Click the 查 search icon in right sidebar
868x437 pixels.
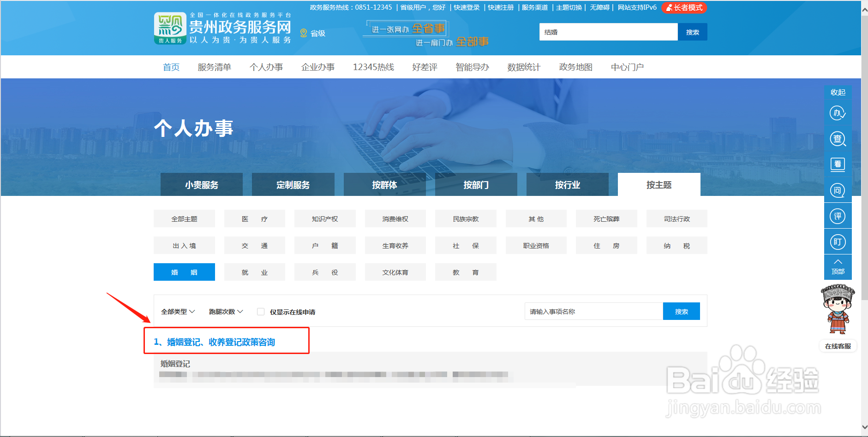(838, 139)
